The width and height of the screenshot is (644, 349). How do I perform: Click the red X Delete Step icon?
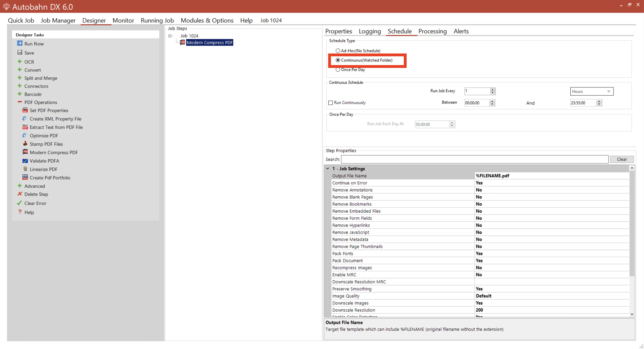pos(20,194)
